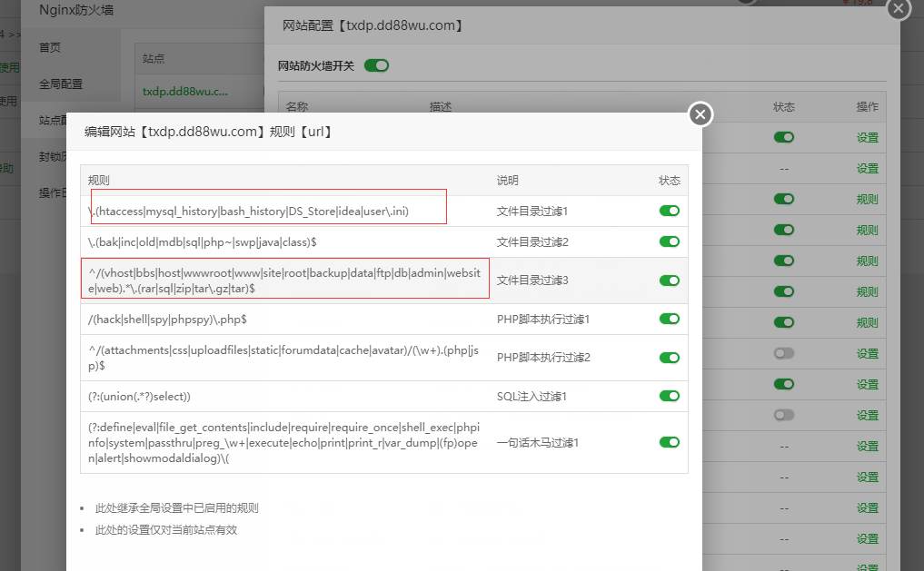Select the htaccess|mysql_history rule text
Screen dimensions: 924x571
tap(248, 212)
